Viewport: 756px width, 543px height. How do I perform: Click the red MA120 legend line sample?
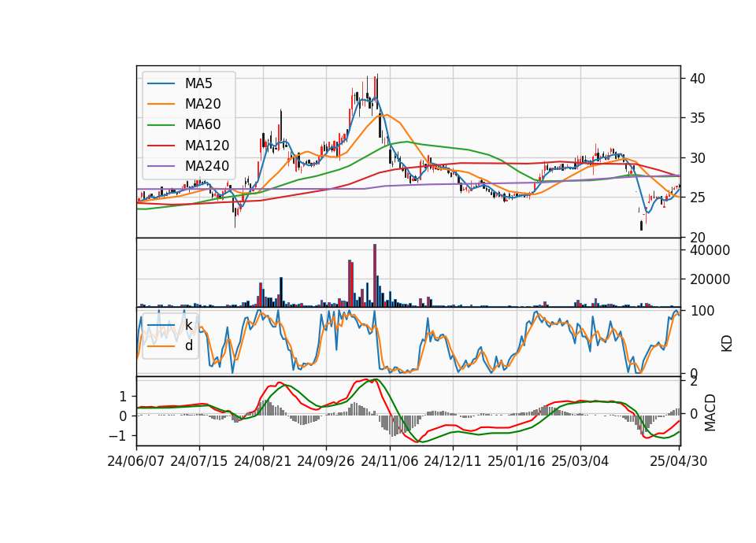[x=161, y=146]
